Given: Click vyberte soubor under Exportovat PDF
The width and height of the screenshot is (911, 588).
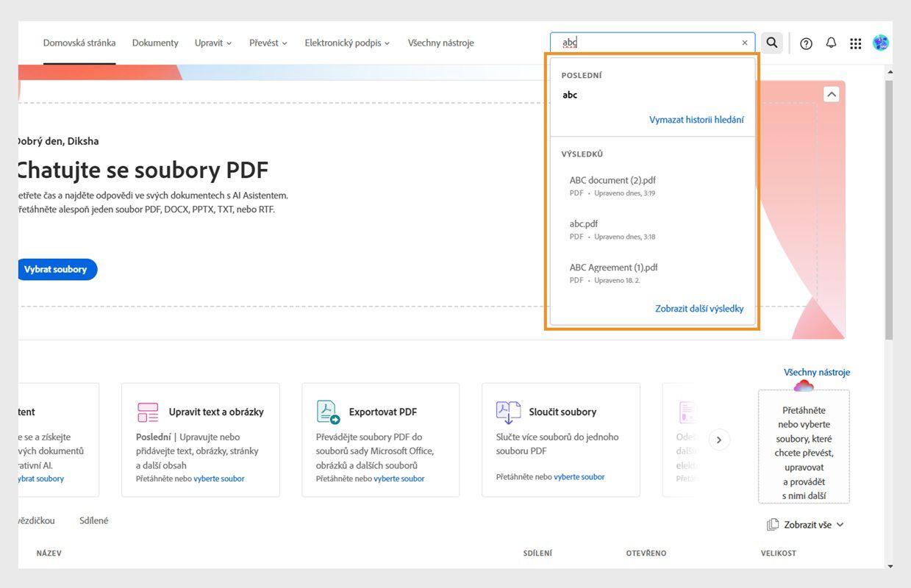Looking at the screenshot, I should click(399, 478).
